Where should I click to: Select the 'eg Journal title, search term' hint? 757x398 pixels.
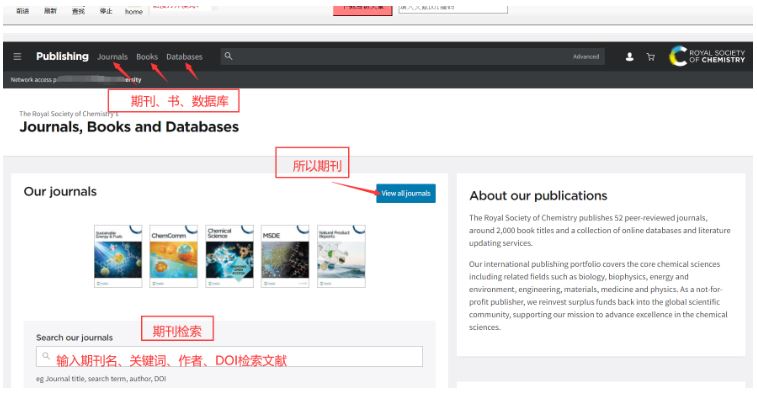point(101,379)
